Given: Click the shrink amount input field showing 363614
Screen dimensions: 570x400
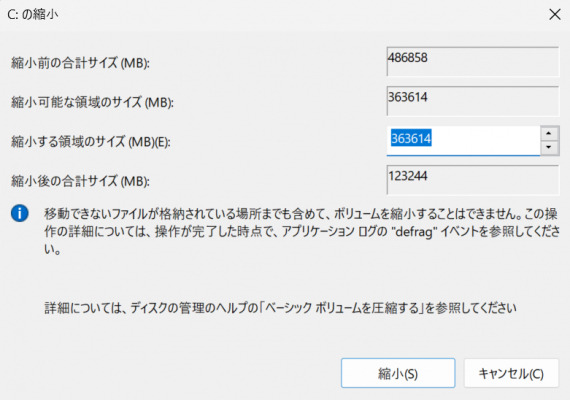Looking at the screenshot, I should click(x=463, y=141).
